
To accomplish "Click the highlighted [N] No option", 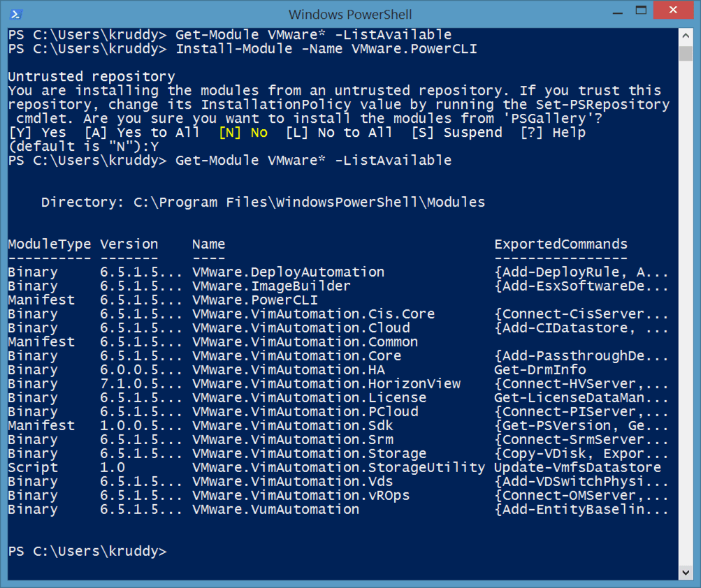I will [243, 133].
